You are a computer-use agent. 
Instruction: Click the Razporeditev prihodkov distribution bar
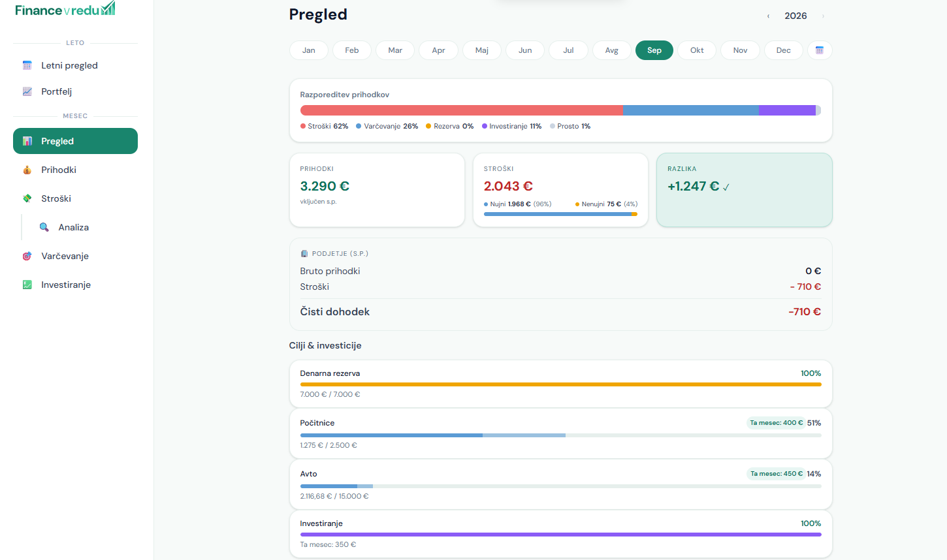[560, 110]
